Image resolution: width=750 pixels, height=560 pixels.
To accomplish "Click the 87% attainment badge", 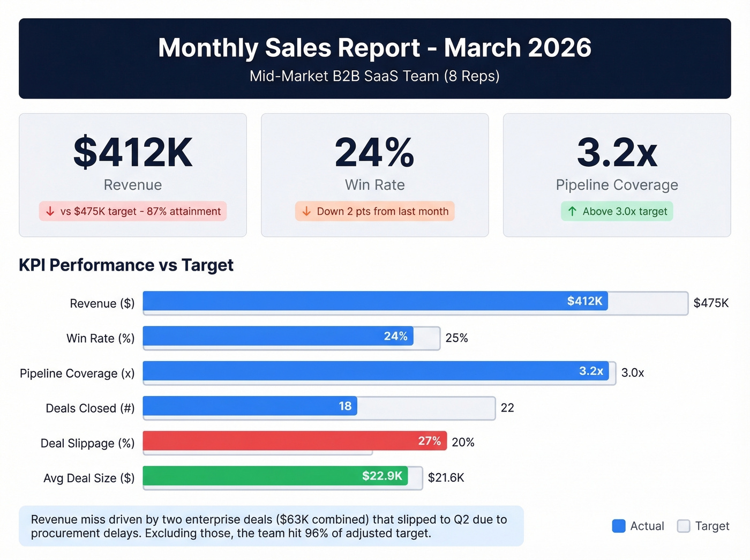I will coord(132,211).
